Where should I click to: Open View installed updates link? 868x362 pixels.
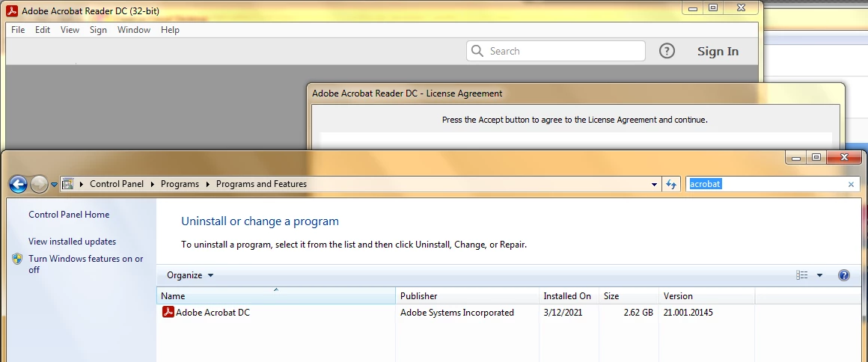[x=72, y=242]
